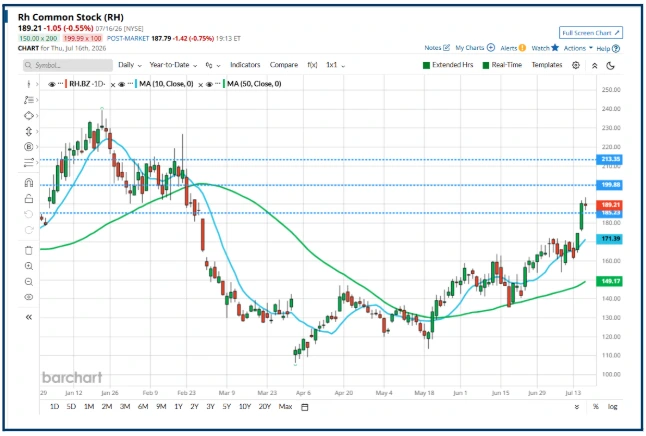Open the 1x1 grid layout dropdown
This screenshot has width=646, height=436.
[335, 65]
